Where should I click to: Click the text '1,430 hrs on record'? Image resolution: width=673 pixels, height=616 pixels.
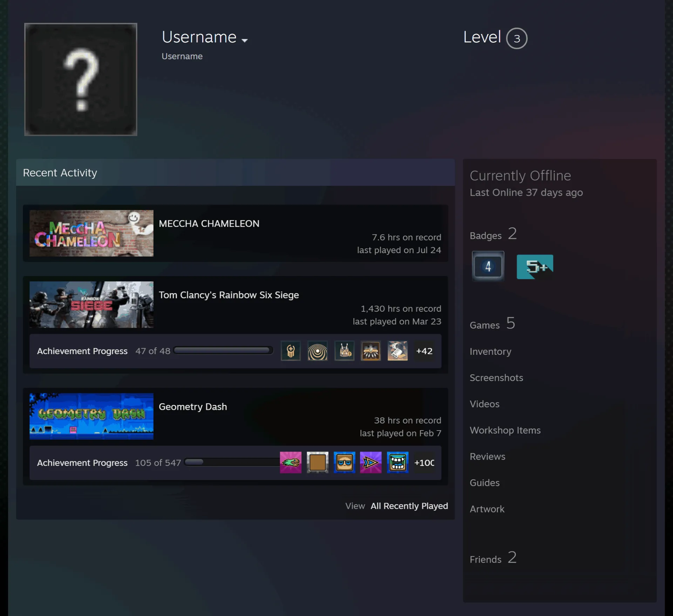(401, 309)
